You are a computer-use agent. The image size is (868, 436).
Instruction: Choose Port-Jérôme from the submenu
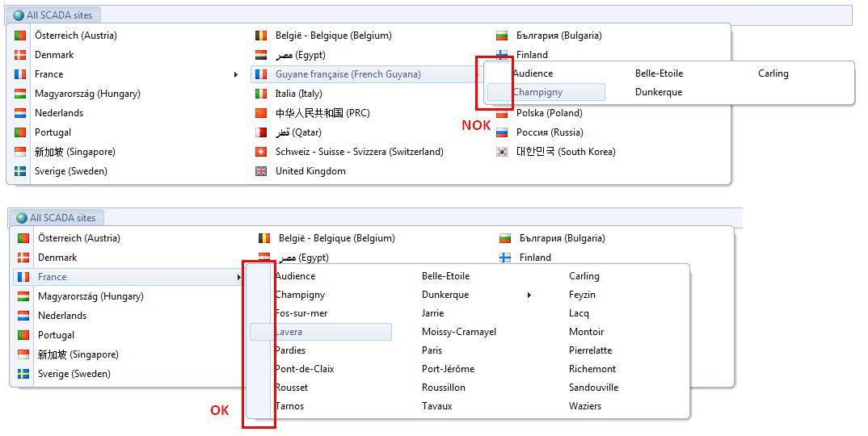pyautogui.click(x=448, y=369)
